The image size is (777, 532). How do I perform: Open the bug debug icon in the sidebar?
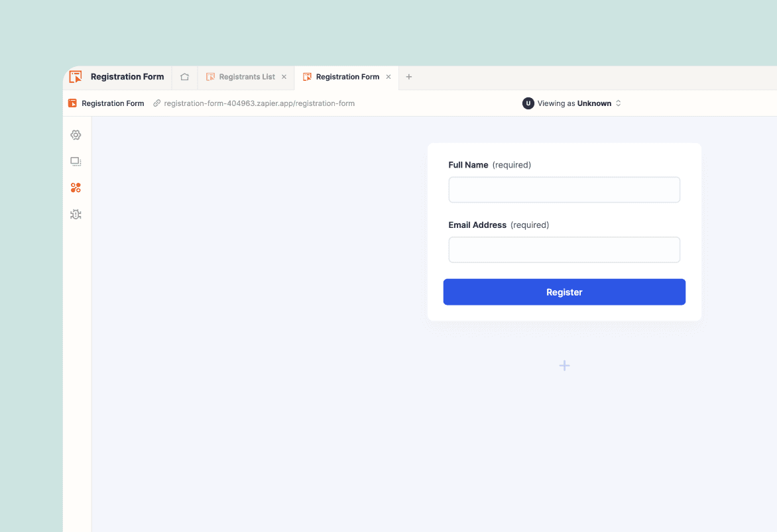(76, 215)
